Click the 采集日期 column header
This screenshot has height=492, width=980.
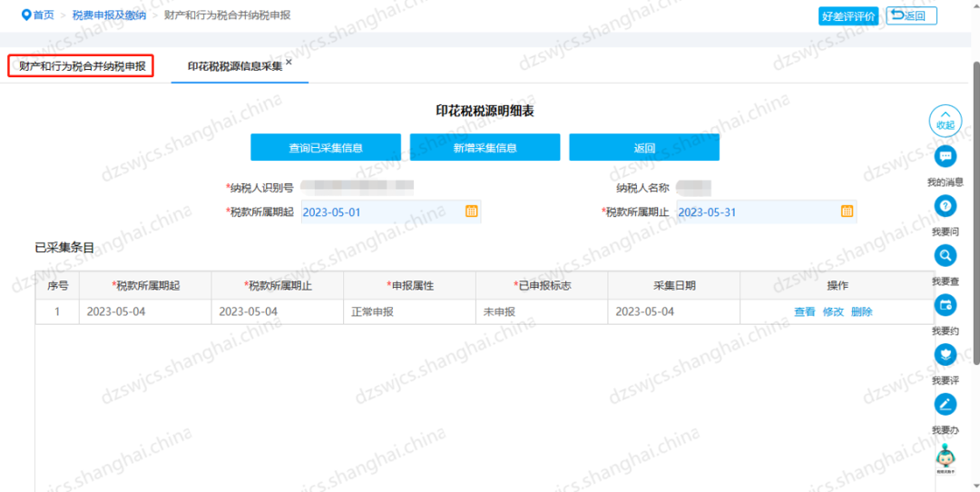coord(673,286)
